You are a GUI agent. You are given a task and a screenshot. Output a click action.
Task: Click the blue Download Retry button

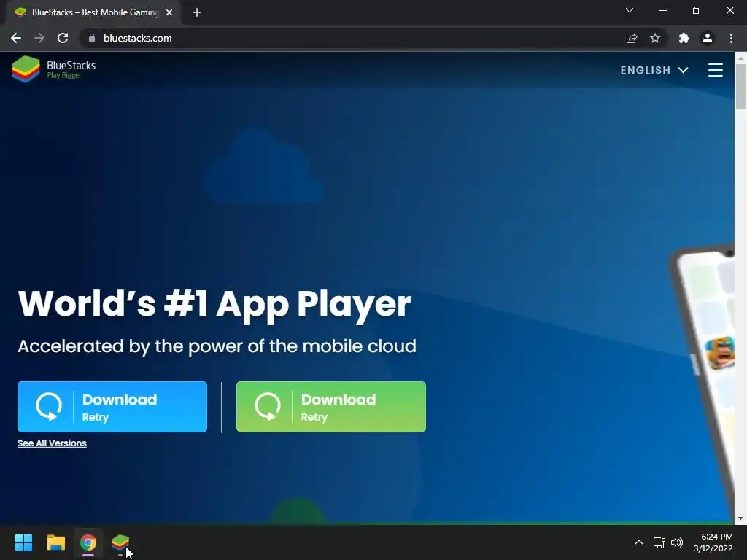coord(112,407)
